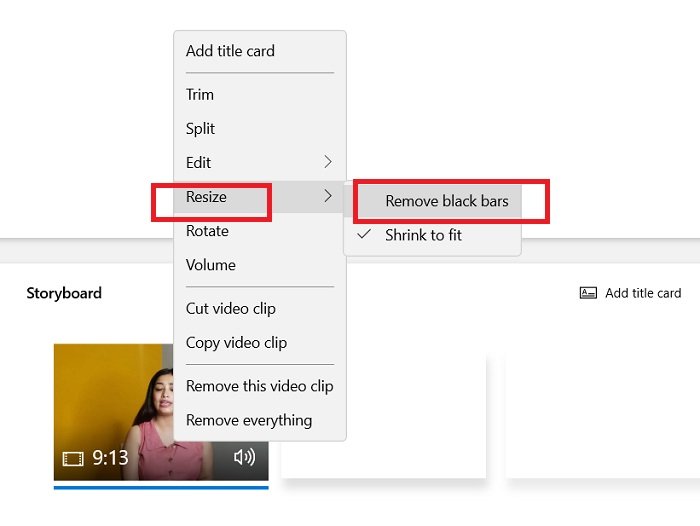Click the Storyboard heading

coord(64,293)
